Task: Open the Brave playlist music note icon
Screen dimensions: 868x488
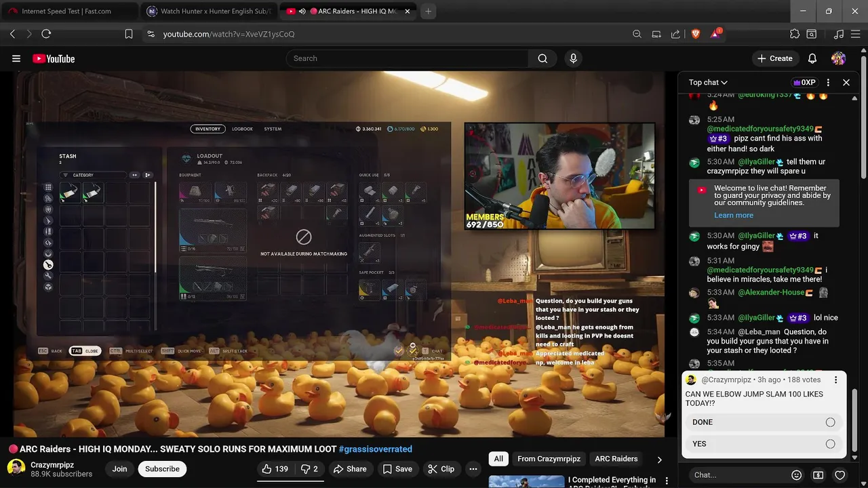Action: click(838, 34)
